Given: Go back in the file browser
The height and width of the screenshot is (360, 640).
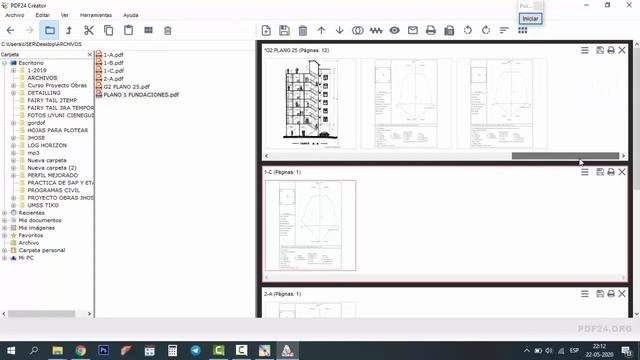Looking at the screenshot, I should (10, 30).
